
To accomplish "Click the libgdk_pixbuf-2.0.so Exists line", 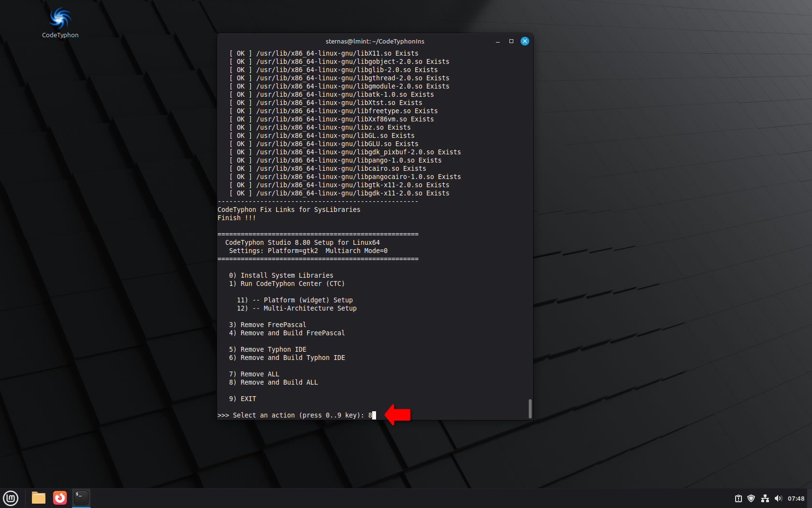I will point(345,152).
